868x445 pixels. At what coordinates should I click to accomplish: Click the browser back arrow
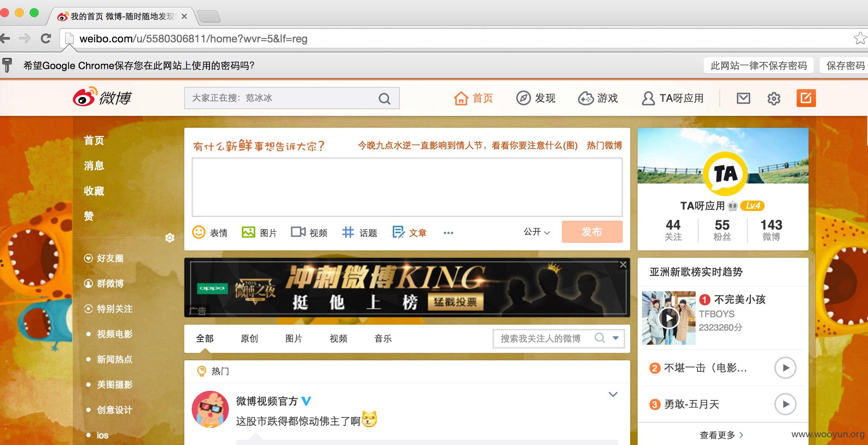coord(5,38)
